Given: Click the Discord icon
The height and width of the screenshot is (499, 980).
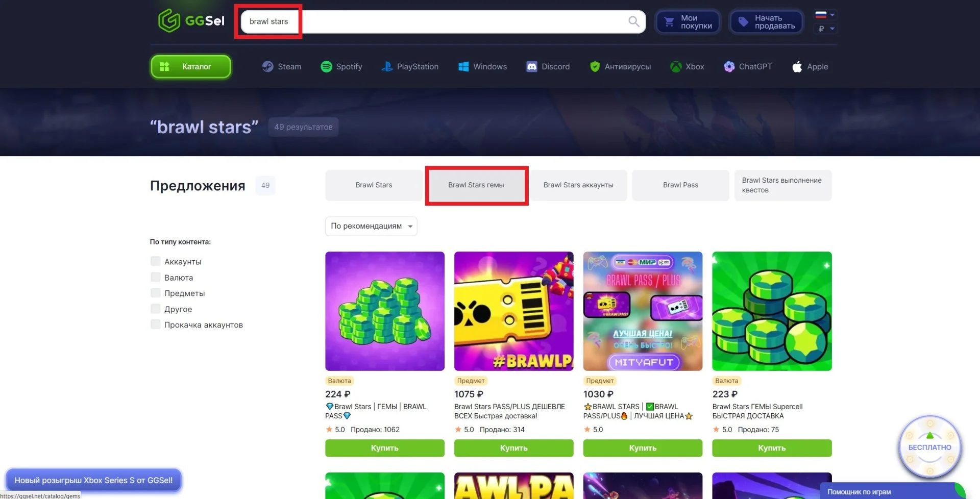Looking at the screenshot, I should [x=532, y=67].
